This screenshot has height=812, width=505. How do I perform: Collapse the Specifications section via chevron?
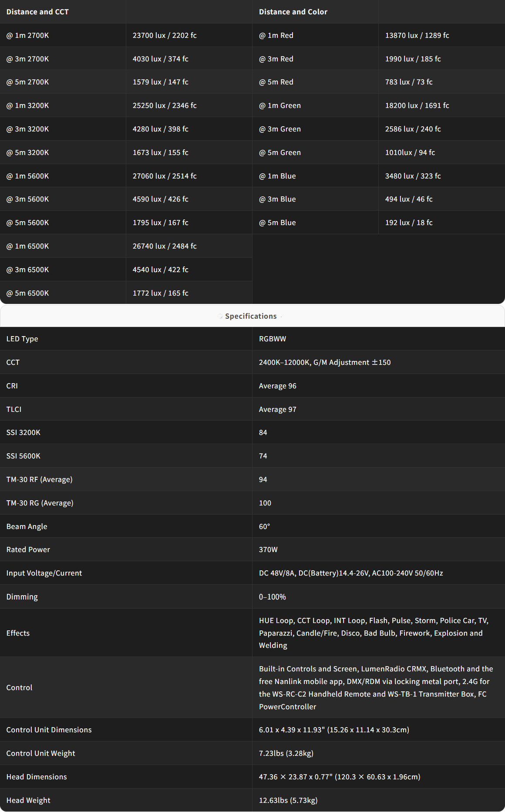coord(282,317)
